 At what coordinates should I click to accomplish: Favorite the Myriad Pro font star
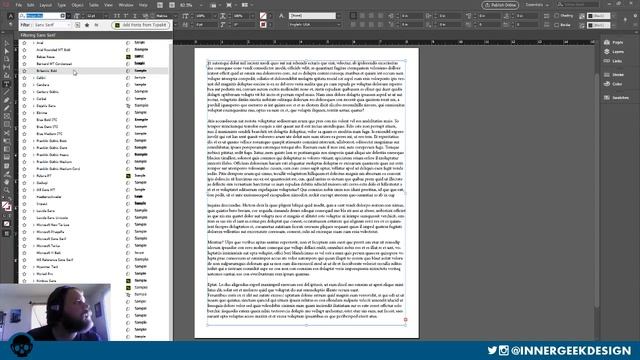pos(24,274)
